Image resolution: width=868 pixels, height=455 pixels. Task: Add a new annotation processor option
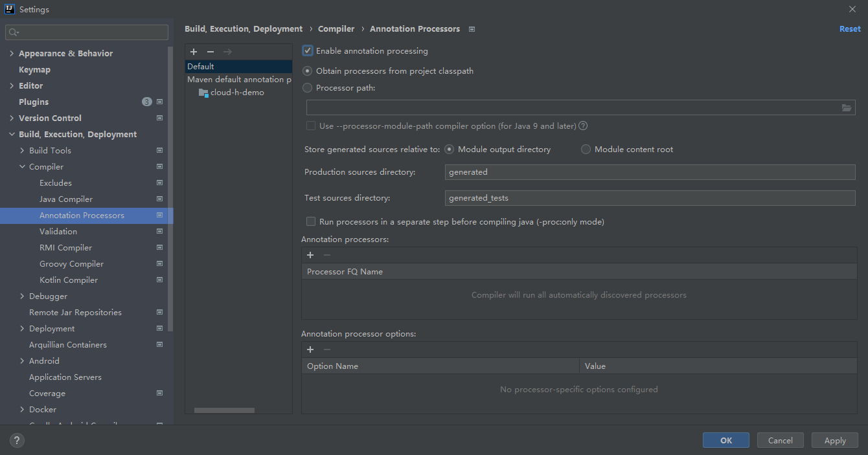(x=310, y=350)
